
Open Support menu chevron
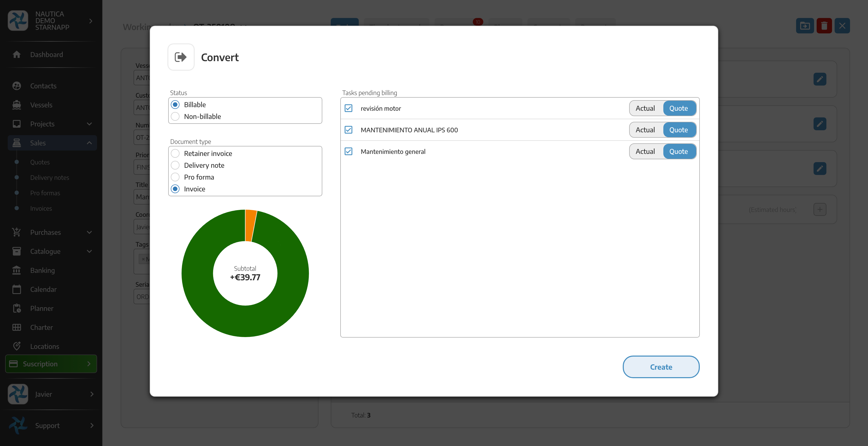coord(92,425)
